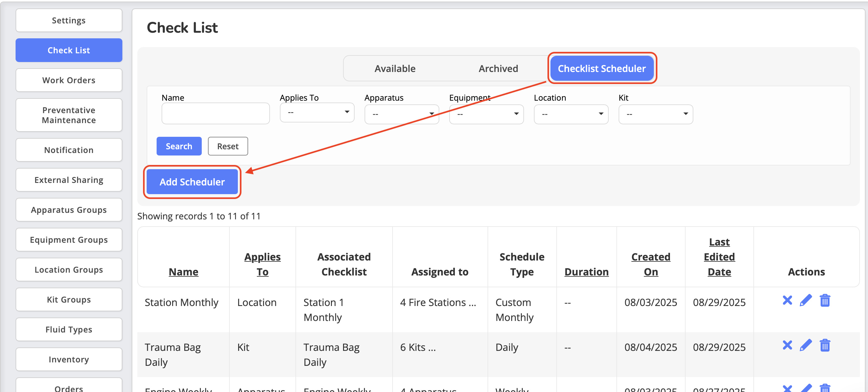Screen dimensions: 868x392
Task: Expand the Kit filter dropdown
Action: pos(655,114)
